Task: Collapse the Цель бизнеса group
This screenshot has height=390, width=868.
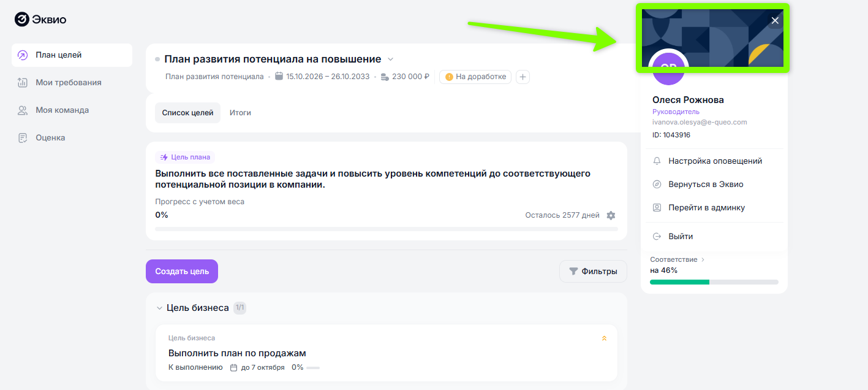Action: point(159,308)
